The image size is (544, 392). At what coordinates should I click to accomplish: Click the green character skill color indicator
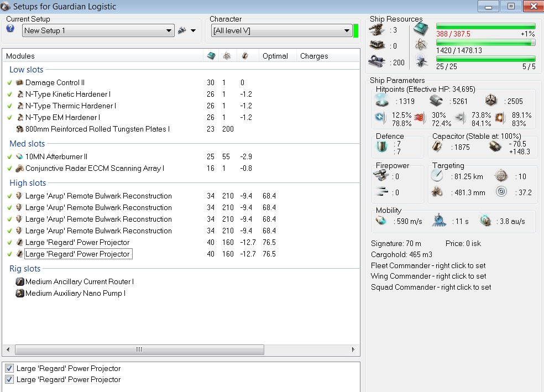tap(355, 30)
